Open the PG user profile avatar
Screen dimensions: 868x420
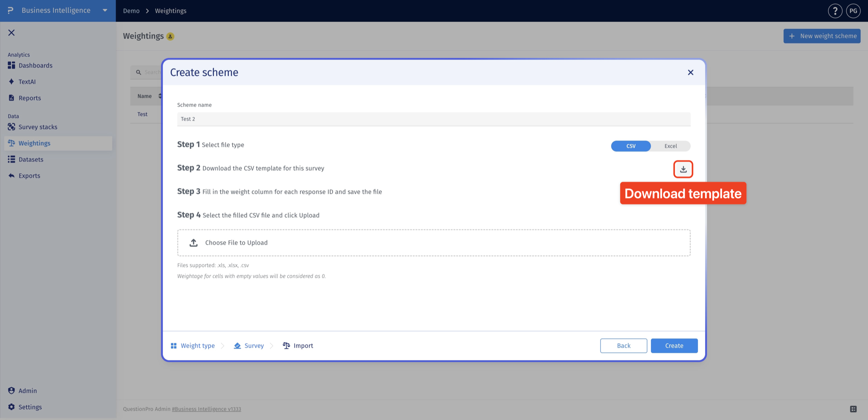point(853,11)
